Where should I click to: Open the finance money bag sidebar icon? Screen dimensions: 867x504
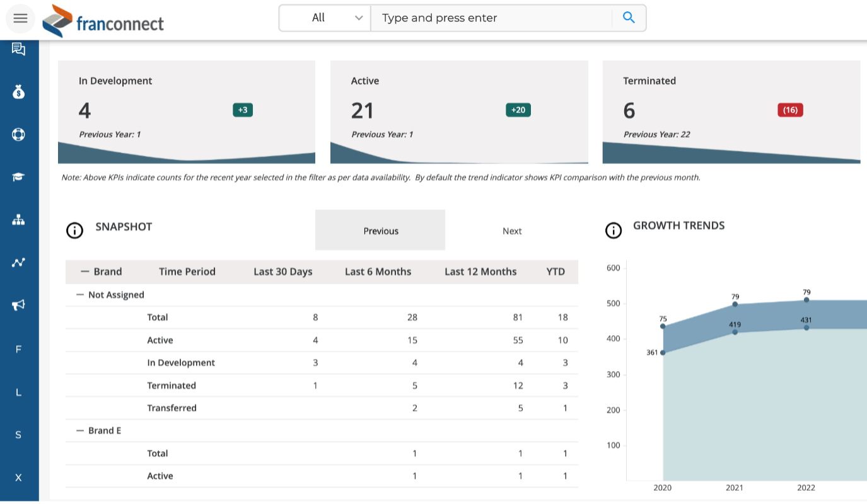coord(18,92)
